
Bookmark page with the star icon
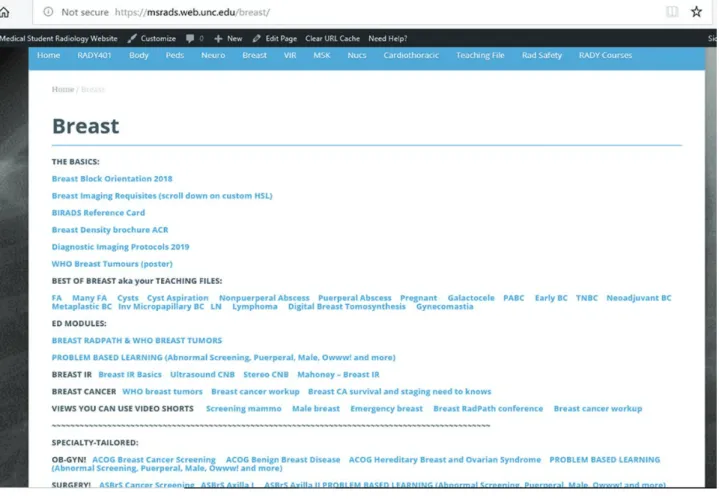[696, 12]
